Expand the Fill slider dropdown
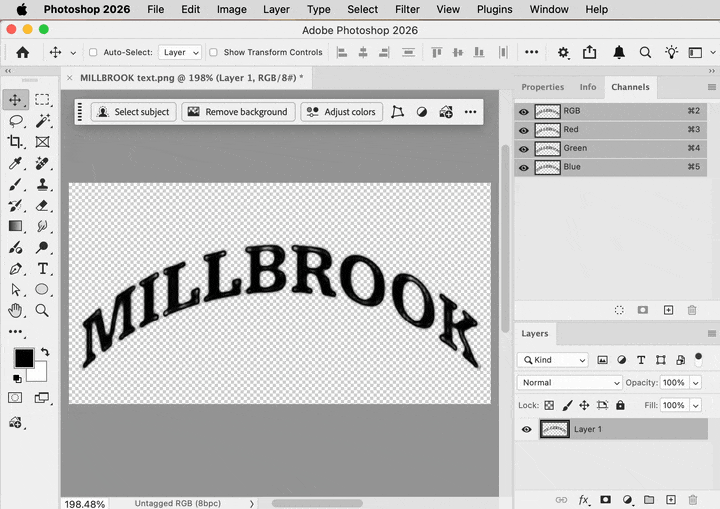The image size is (720, 509). (x=696, y=405)
